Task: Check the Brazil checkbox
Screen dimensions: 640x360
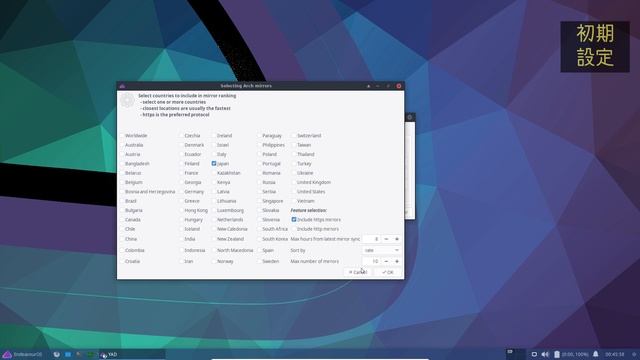Action: tap(122, 201)
